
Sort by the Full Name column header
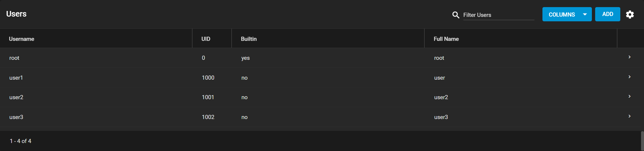coord(446,39)
